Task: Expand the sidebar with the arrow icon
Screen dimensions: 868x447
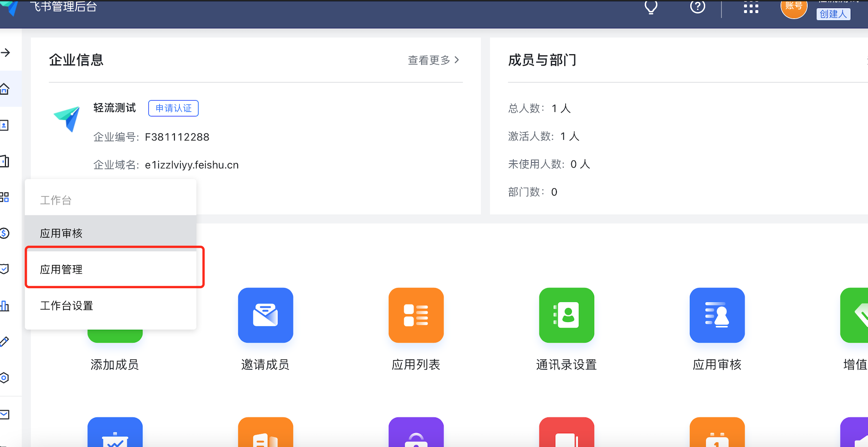Action: [x=5, y=52]
